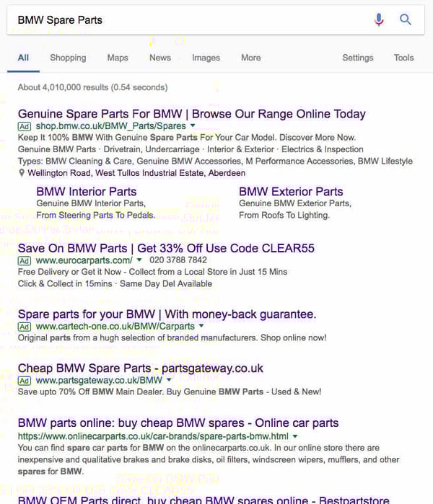
Task: Expand dropdown arrow next to shop.bmw.co.uk URL
Action: tap(193, 125)
